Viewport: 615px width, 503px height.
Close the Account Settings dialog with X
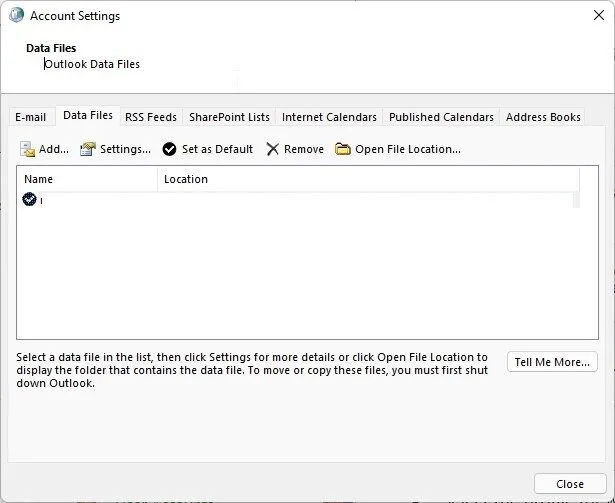click(599, 15)
